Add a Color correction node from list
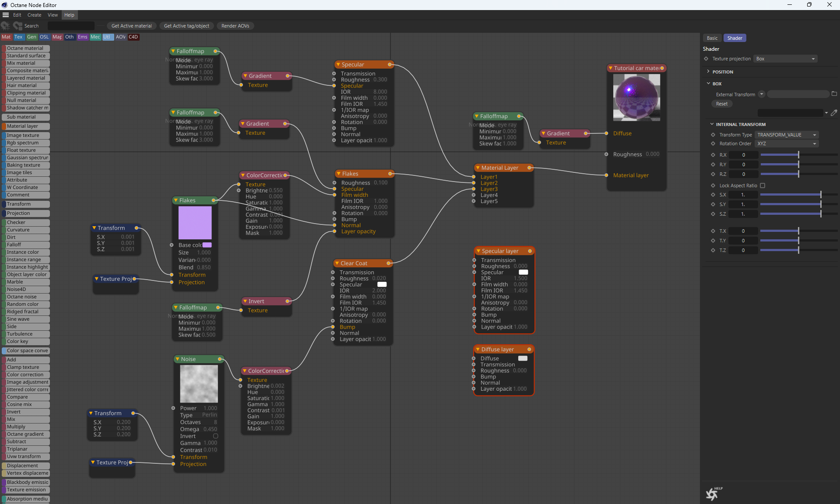 coord(25,374)
